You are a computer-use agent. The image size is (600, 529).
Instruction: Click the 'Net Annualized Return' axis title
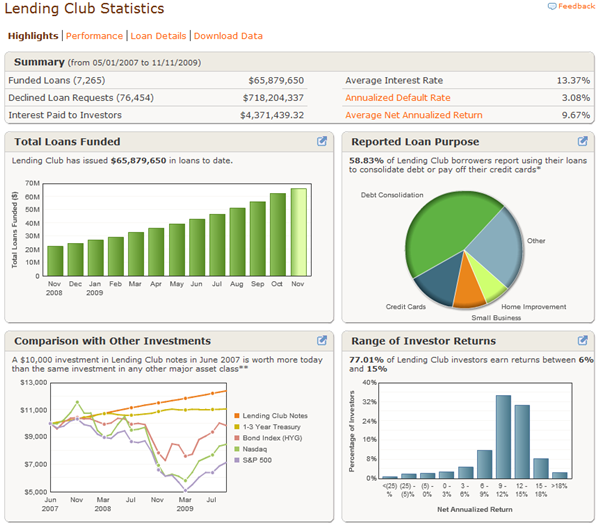pyautogui.click(x=474, y=509)
